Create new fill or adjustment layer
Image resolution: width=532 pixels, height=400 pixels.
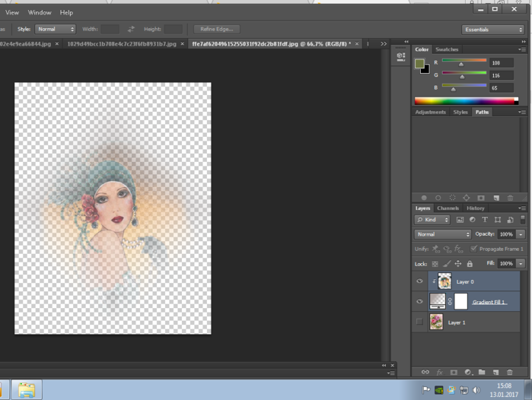tap(468, 372)
